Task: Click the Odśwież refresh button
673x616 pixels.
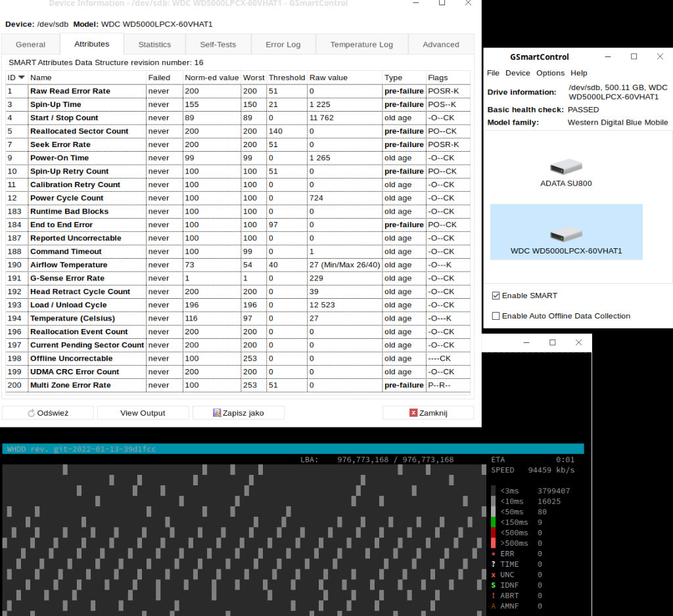Action: [x=48, y=413]
